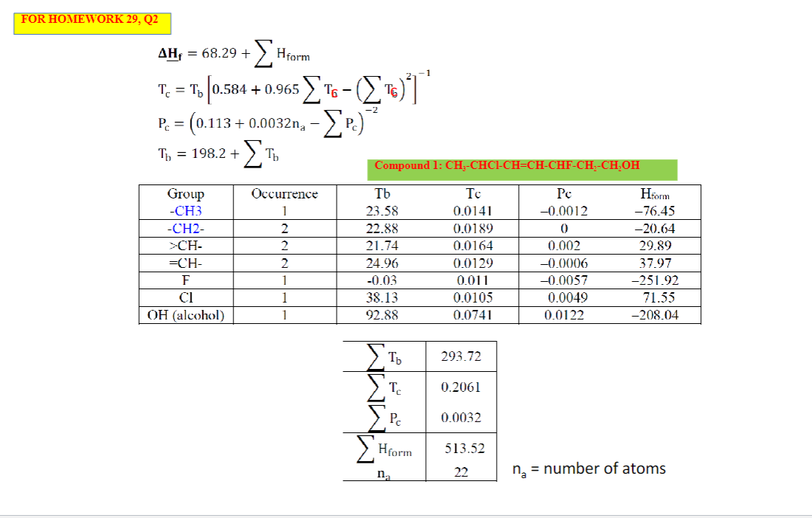Image resolution: width=812 pixels, height=518 pixels.
Task: Click the -CH3 group row label
Action: click(185, 212)
